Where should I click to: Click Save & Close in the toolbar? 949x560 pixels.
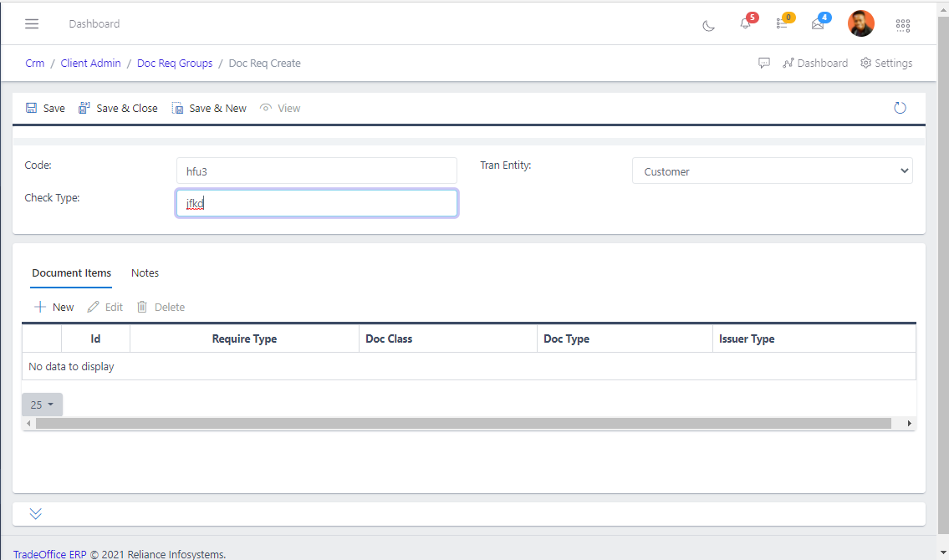pyautogui.click(x=118, y=108)
